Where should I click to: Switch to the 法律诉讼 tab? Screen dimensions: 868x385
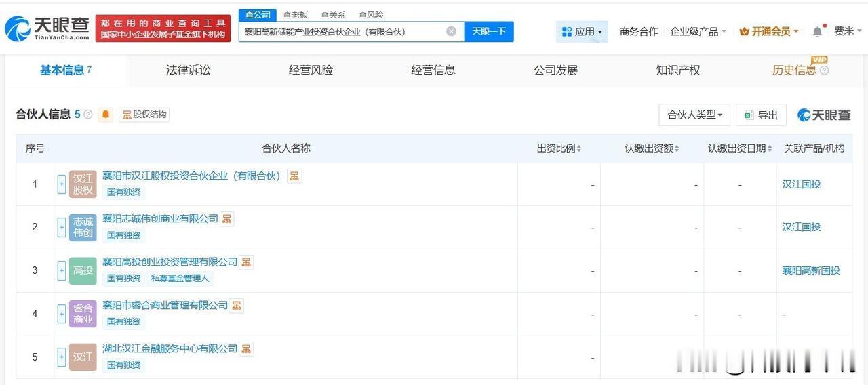189,70
